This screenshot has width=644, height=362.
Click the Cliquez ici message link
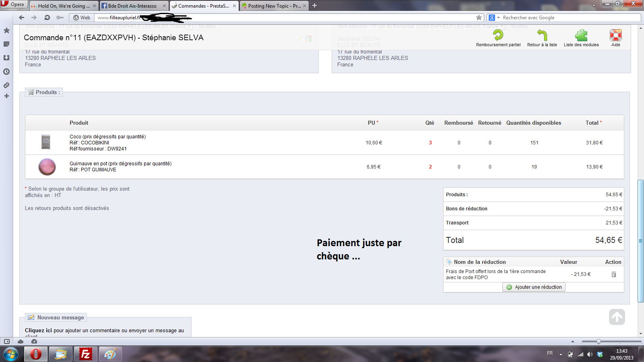[x=38, y=330]
